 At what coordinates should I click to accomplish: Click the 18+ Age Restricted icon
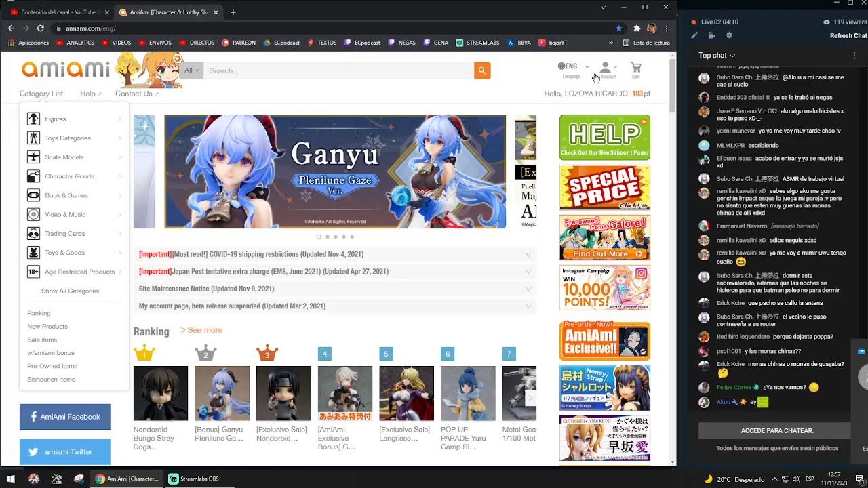(x=33, y=272)
